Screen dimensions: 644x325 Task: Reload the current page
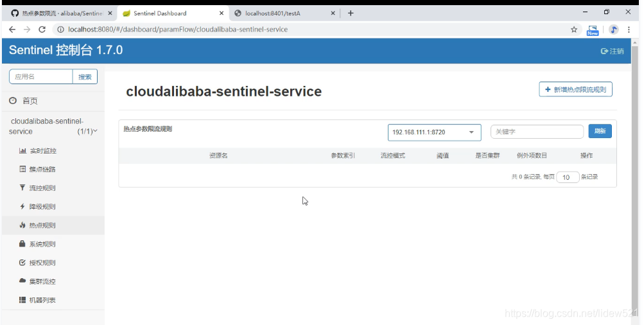pyautogui.click(x=42, y=30)
